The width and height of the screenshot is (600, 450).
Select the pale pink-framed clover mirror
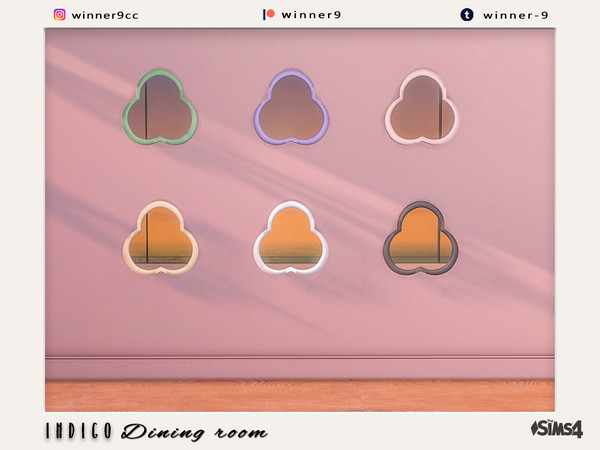pos(421,107)
